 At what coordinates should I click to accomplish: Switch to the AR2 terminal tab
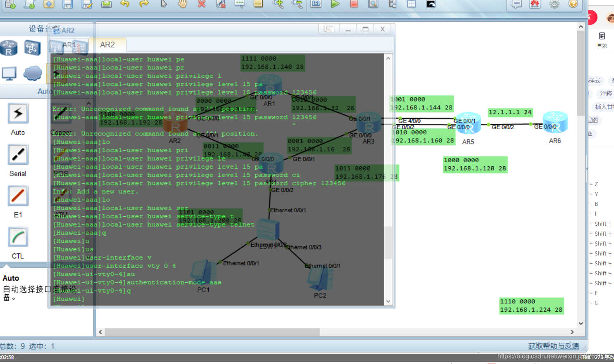tap(107, 45)
